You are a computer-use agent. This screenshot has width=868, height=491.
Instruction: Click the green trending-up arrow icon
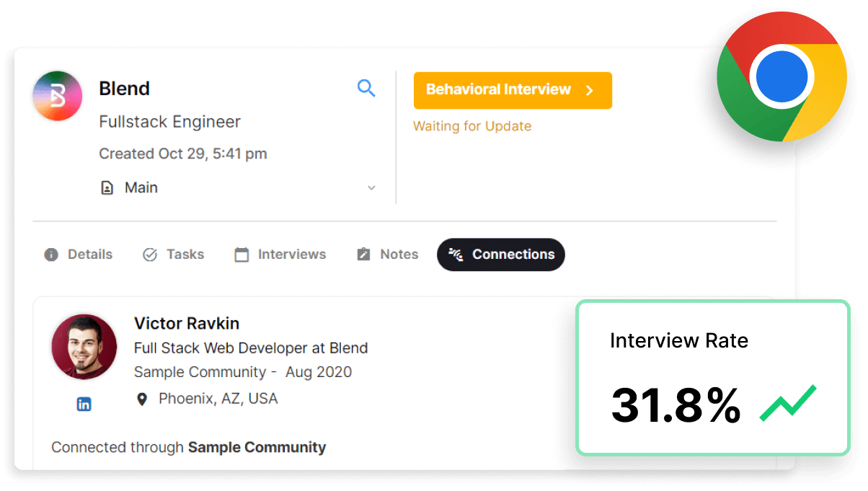[x=787, y=403]
